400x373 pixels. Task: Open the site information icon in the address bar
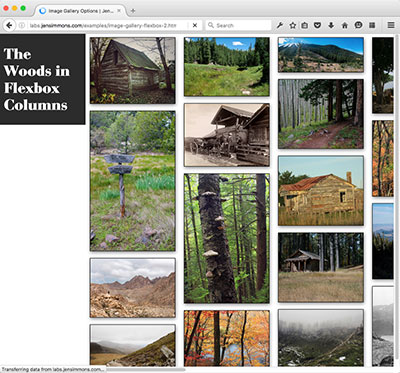pos(22,25)
